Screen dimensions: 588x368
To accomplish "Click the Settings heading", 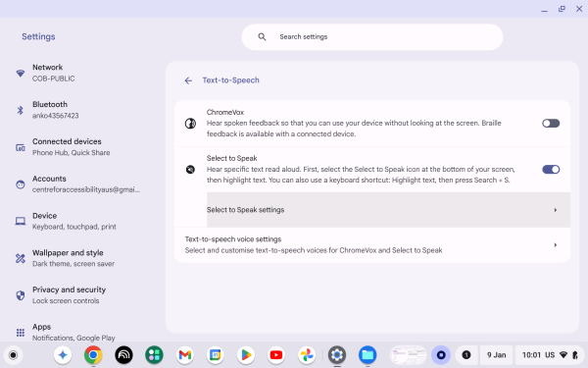I will pyautogui.click(x=38, y=36).
